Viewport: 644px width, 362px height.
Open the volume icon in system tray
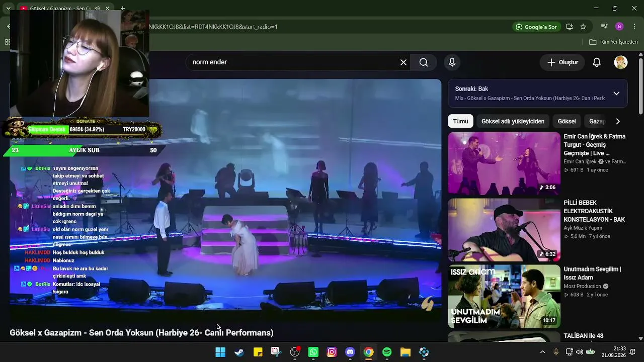point(580,352)
